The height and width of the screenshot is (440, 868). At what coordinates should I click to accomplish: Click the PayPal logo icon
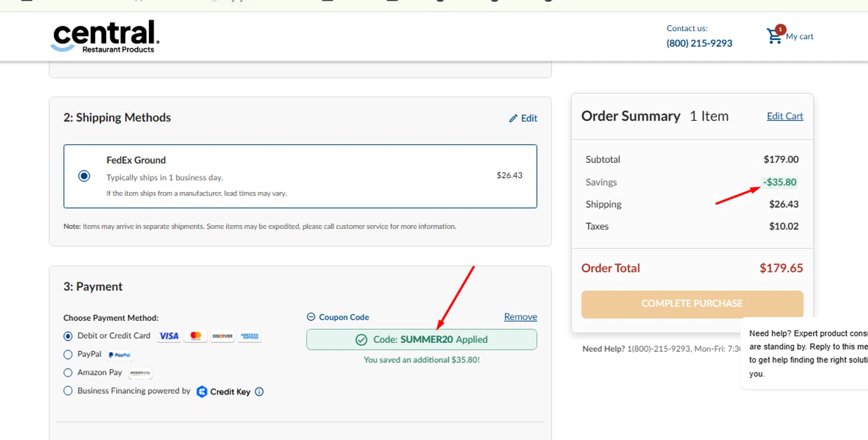point(119,354)
